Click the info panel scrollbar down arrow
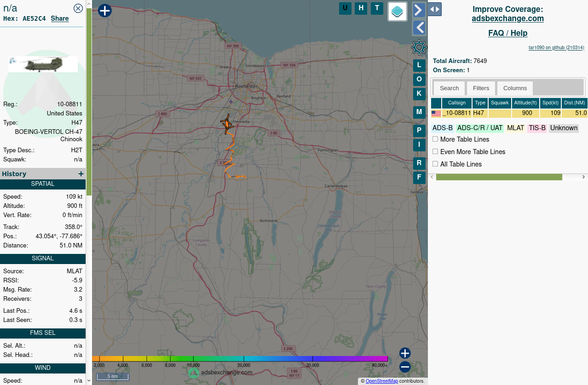Image resolution: width=588 pixels, height=385 pixels. 89,380
